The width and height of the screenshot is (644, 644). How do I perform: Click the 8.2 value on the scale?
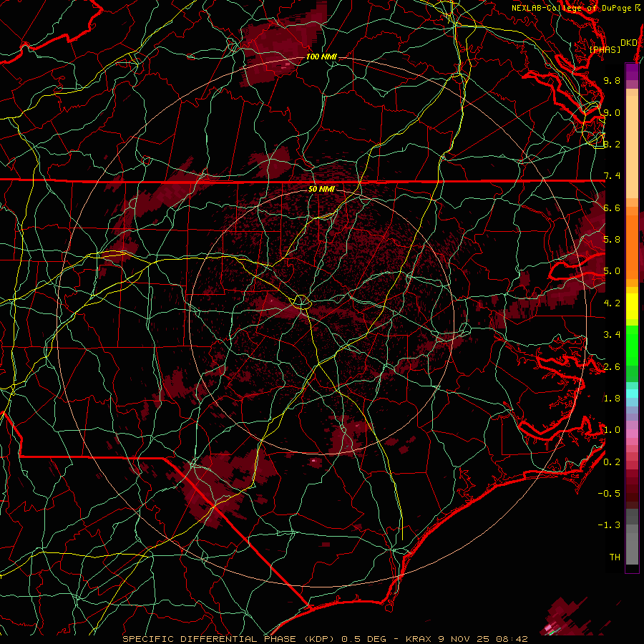[612, 144]
